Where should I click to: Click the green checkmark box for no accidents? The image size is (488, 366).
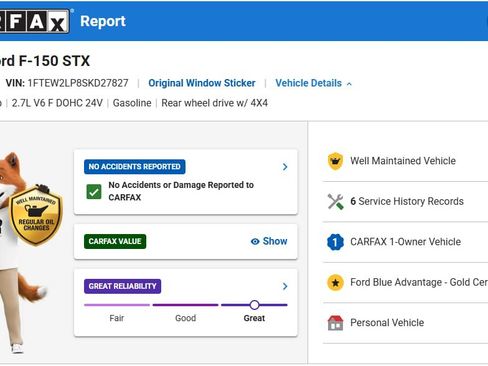pyautogui.click(x=94, y=192)
